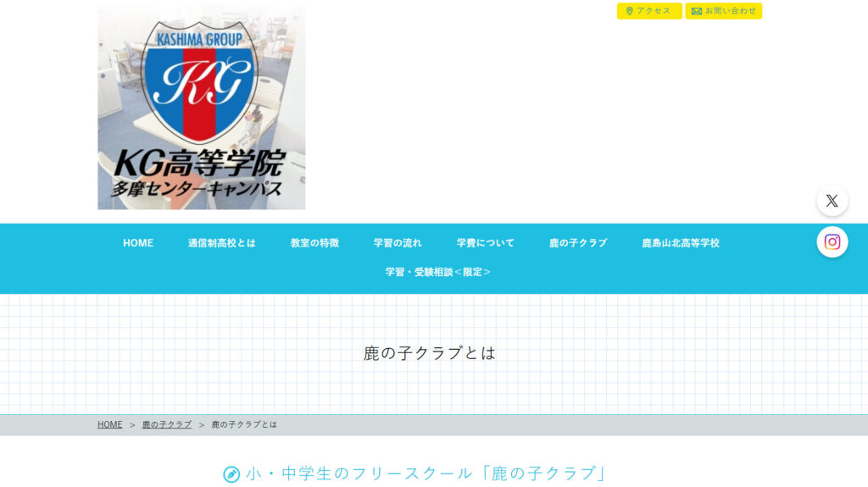Viewport: 868px width, 487px height.
Task: Open the 通信制高校とは menu item
Action: (221, 243)
